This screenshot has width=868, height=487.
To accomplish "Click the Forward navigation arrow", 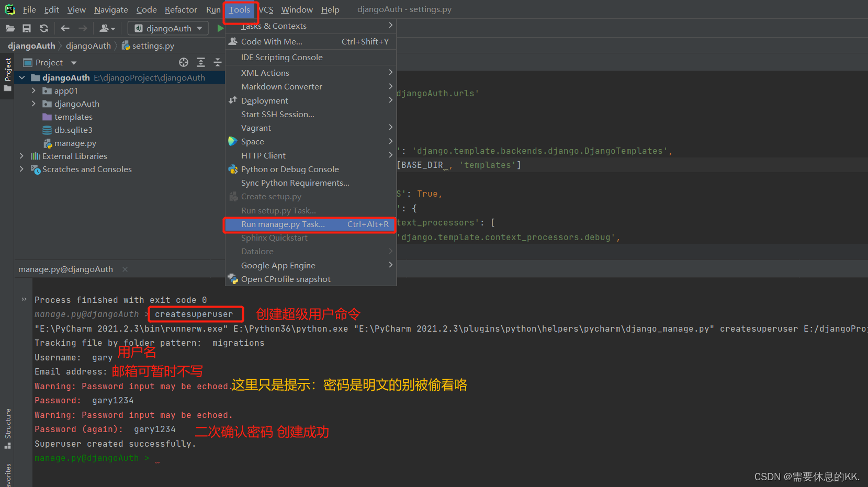I will 83,28.
